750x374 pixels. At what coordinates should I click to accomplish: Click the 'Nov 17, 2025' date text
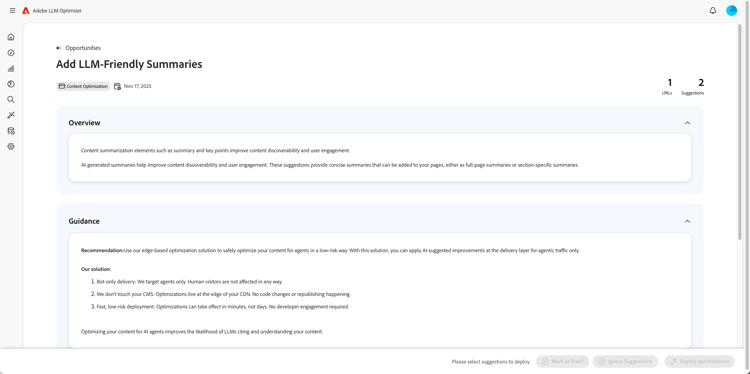[x=137, y=87]
